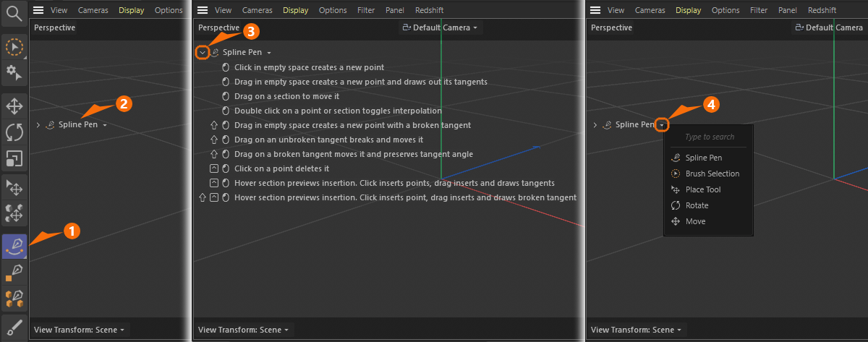Open the search magnifier tool in the left toolbar
Image resolution: width=868 pixels, height=342 pixels.
[x=14, y=13]
